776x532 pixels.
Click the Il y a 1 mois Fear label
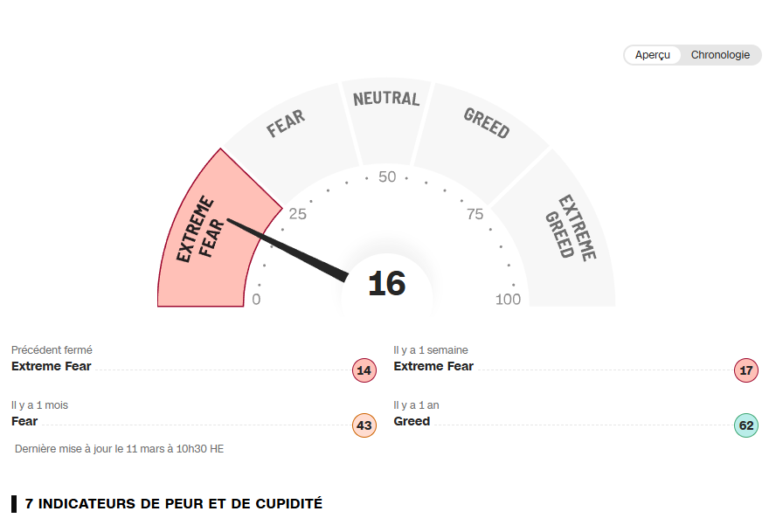coord(24,421)
